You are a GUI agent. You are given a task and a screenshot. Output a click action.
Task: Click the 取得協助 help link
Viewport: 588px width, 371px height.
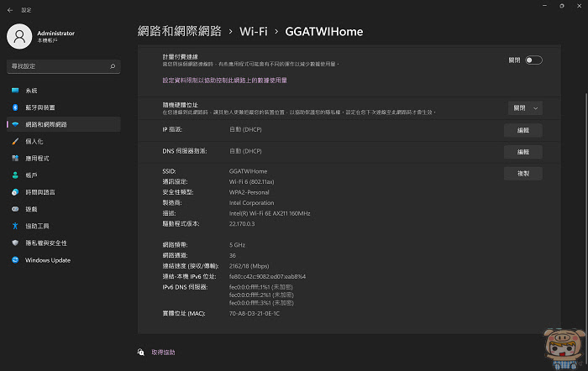[163, 353]
